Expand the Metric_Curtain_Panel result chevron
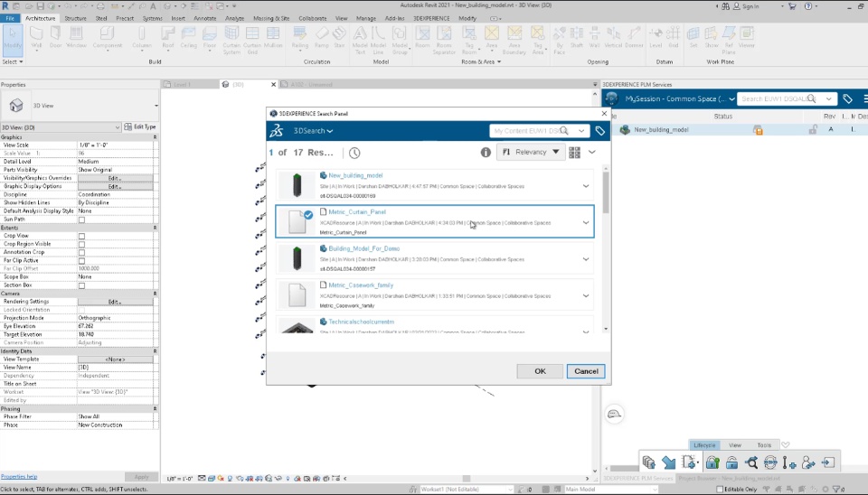Image resolution: width=868 pixels, height=495 pixels. pyautogui.click(x=586, y=223)
